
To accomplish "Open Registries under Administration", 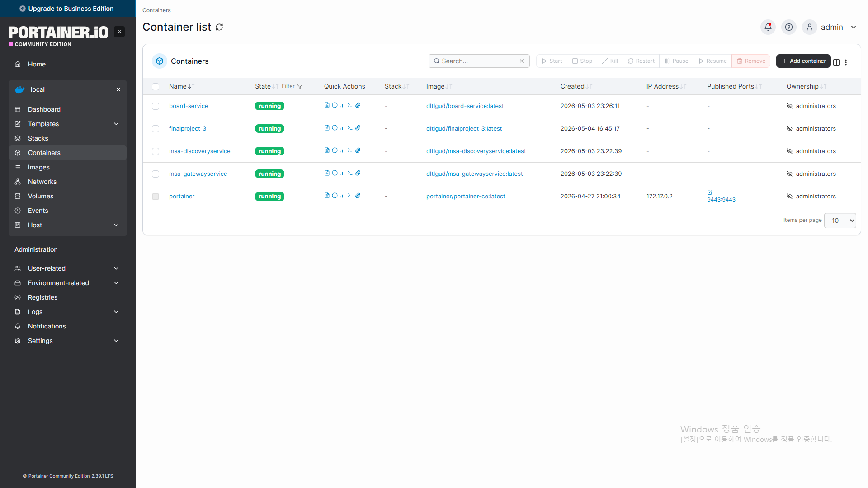I will point(68,297).
